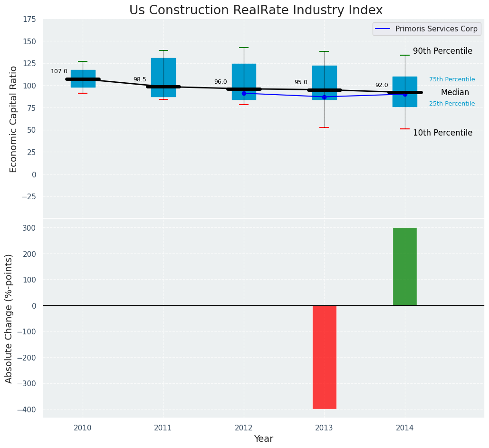
Task: Click the 10th Percentile annotation
Action: point(442,133)
